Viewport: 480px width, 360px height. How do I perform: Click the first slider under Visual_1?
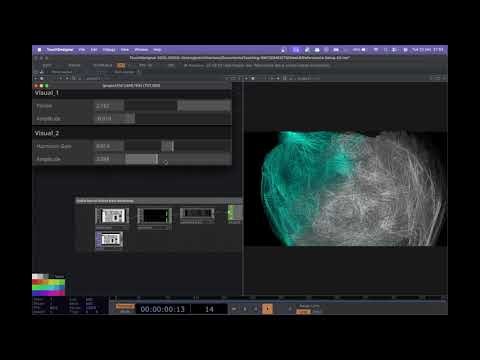point(178,106)
